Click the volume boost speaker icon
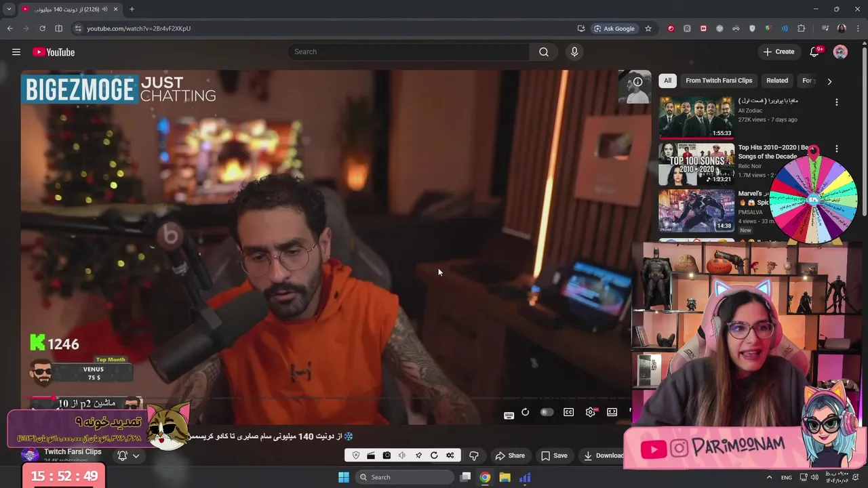 click(402, 455)
